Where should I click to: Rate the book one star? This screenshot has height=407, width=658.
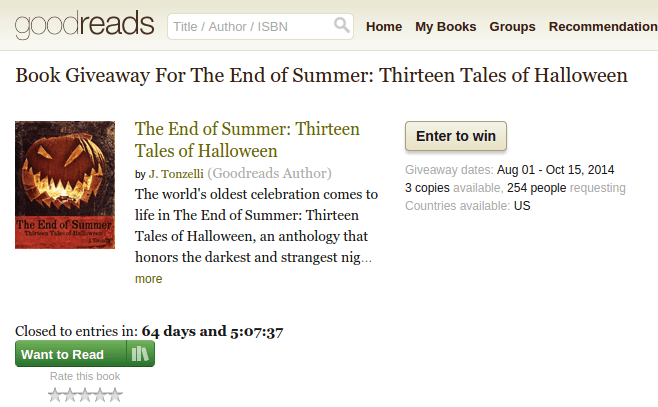click(56, 394)
